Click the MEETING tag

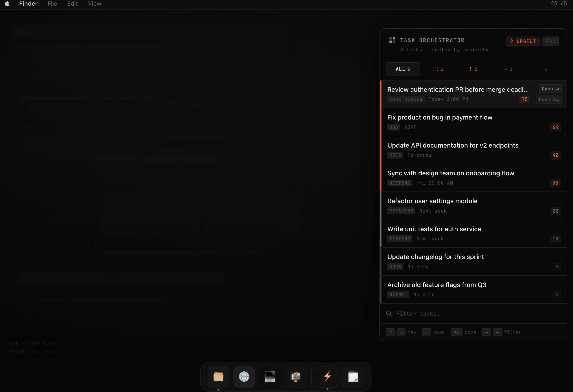400,183
